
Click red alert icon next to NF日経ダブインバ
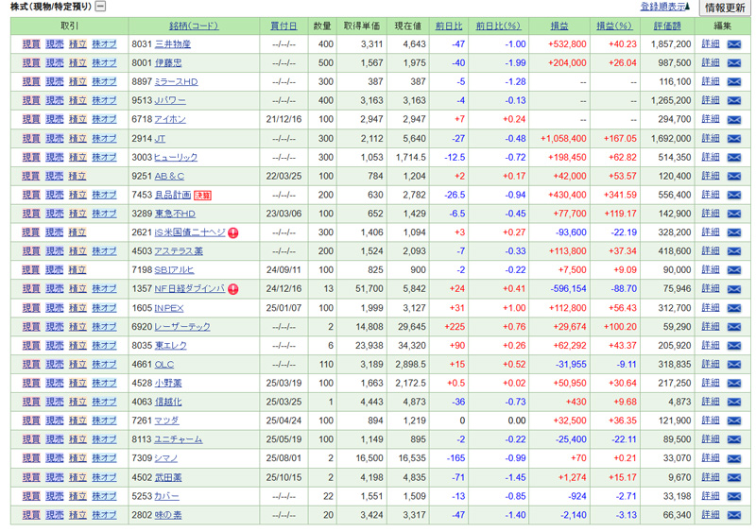point(232,289)
